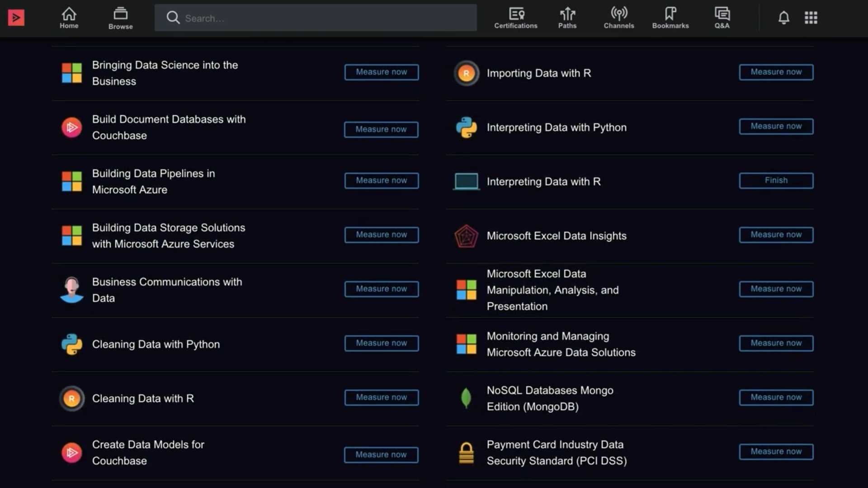Click the Interpreting Data with Python icon
The height and width of the screenshot is (488, 868).
(x=467, y=127)
